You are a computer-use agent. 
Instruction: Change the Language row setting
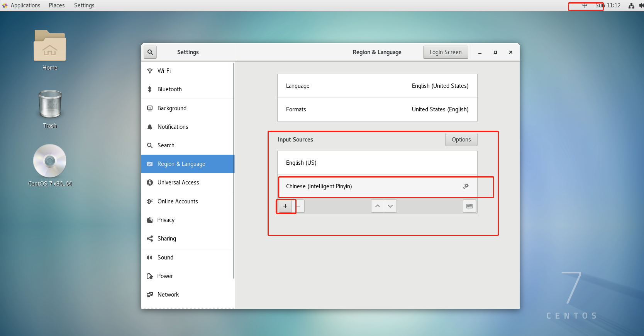pyautogui.click(x=377, y=86)
